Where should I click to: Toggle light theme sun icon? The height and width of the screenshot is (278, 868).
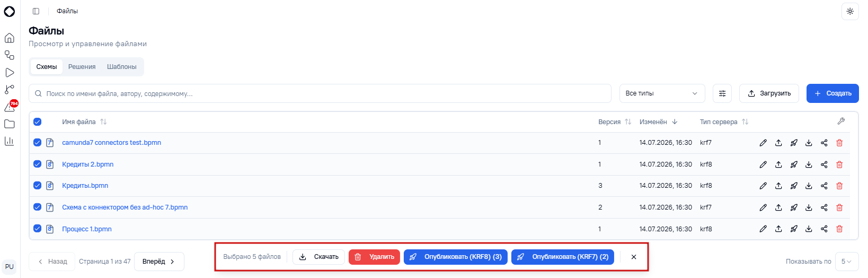coord(850,11)
